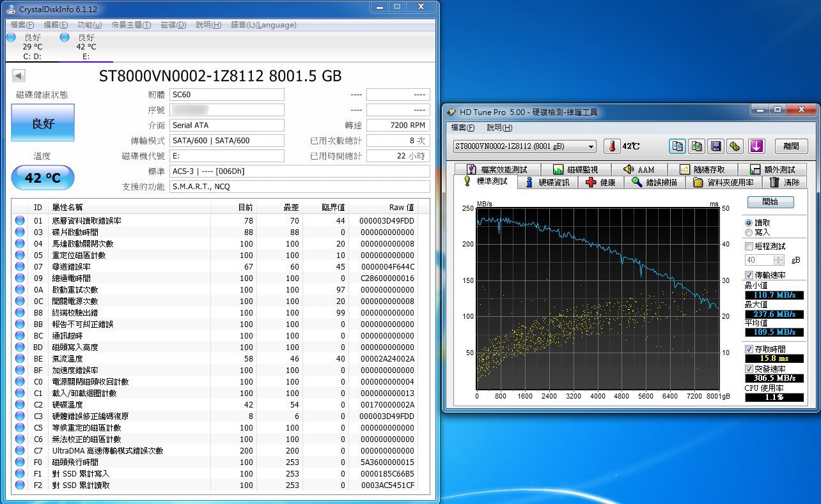The height and width of the screenshot is (504, 821).
Task: Select the 標準測試 benchmark tab
Action: point(485,181)
